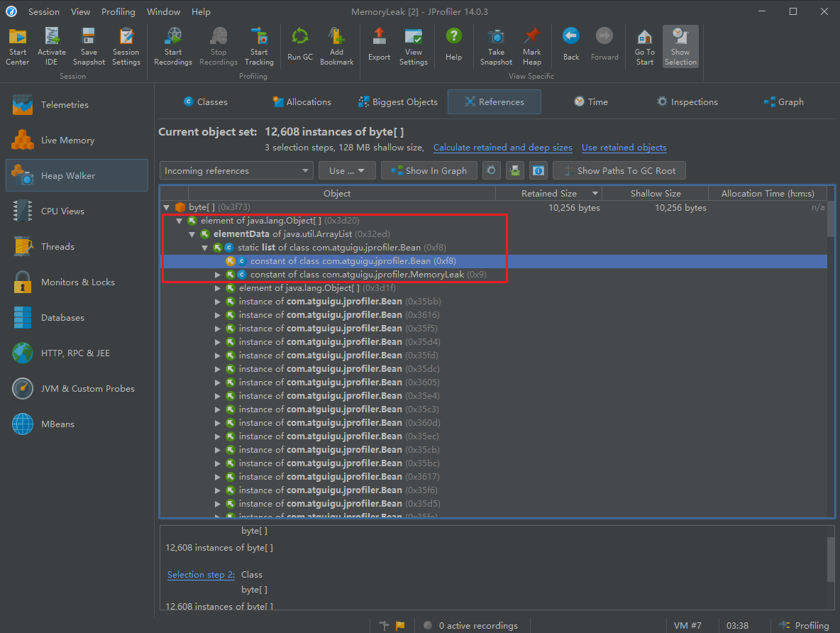840x633 pixels.
Task: Click Use retained objects link
Action: pos(624,148)
